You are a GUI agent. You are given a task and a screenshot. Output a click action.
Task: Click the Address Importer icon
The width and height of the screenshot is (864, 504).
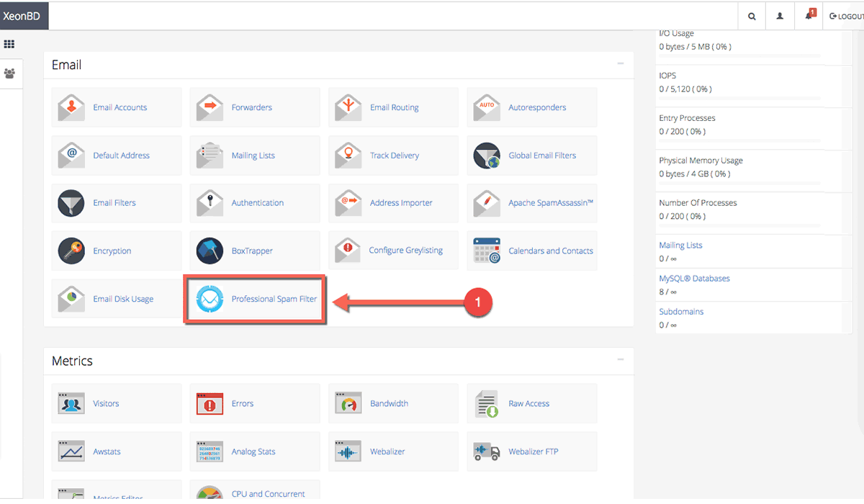348,203
